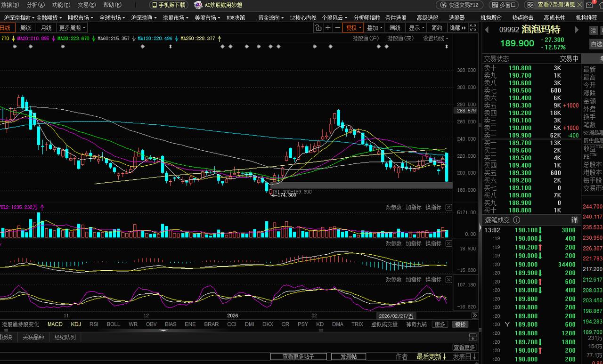Screen dimensions: 603x364
Task: Click the 详 detail button for 逐笔成交
Action: (x=574, y=220)
